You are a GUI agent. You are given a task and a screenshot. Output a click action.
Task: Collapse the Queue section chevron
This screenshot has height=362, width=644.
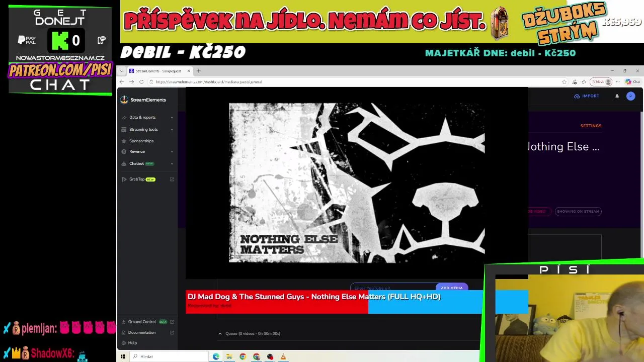click(220, 333)
